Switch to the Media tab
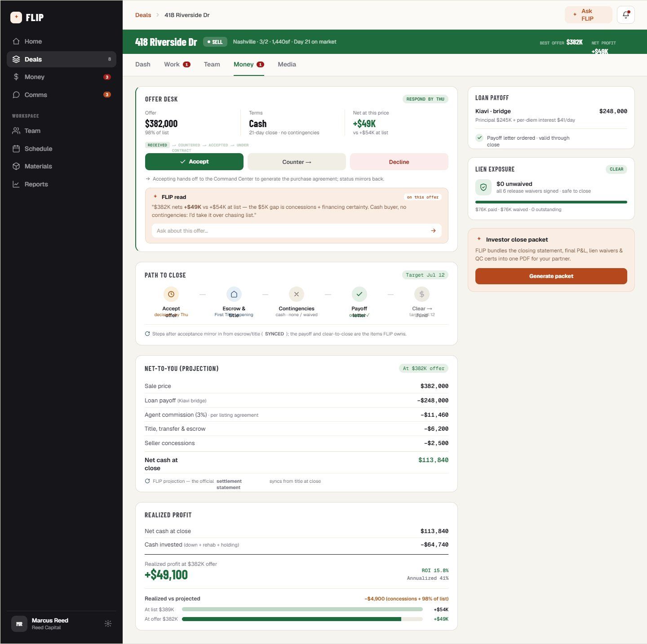The image size is (647, 644). tap(287, 64)
